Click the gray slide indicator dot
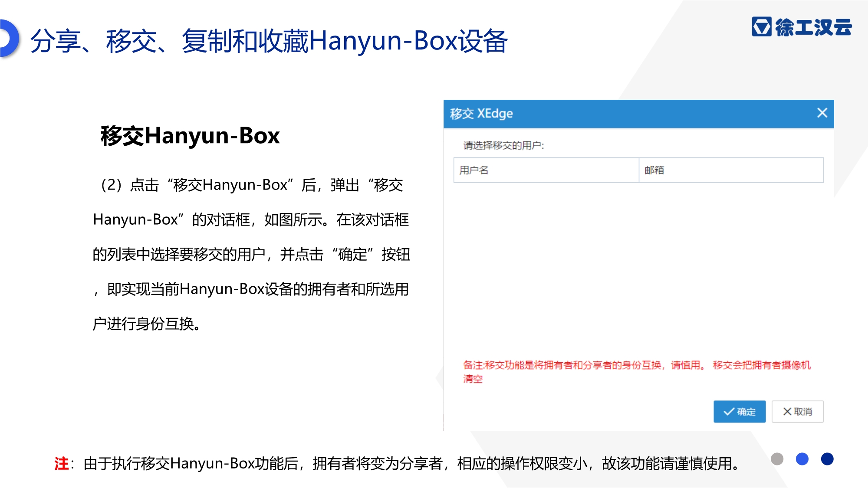Image resolution: width=868 pixels, height=488 pixels. click(777, 459)
